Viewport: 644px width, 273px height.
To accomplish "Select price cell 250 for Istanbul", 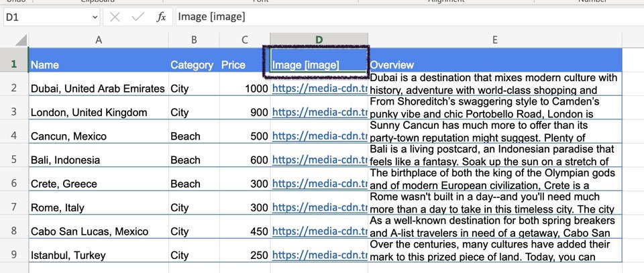I will tap(245, 251).
